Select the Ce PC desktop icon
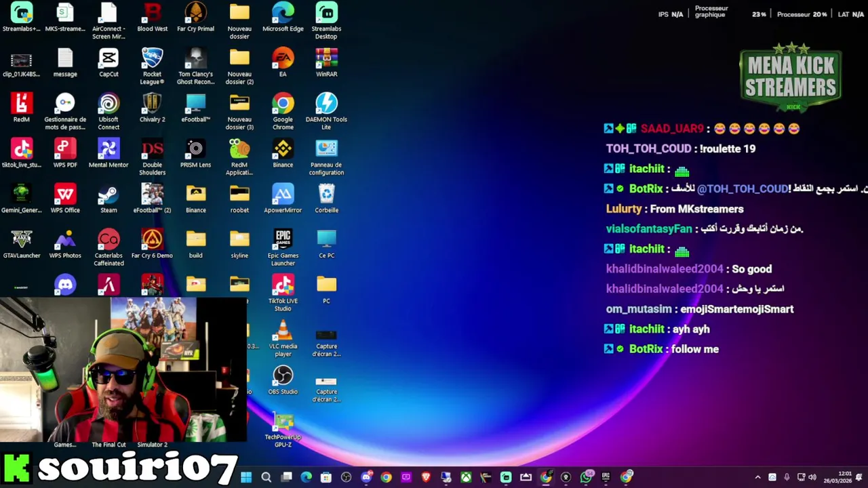Image resolution: width=868 pixels, height=488 pixels. (326, 245)
